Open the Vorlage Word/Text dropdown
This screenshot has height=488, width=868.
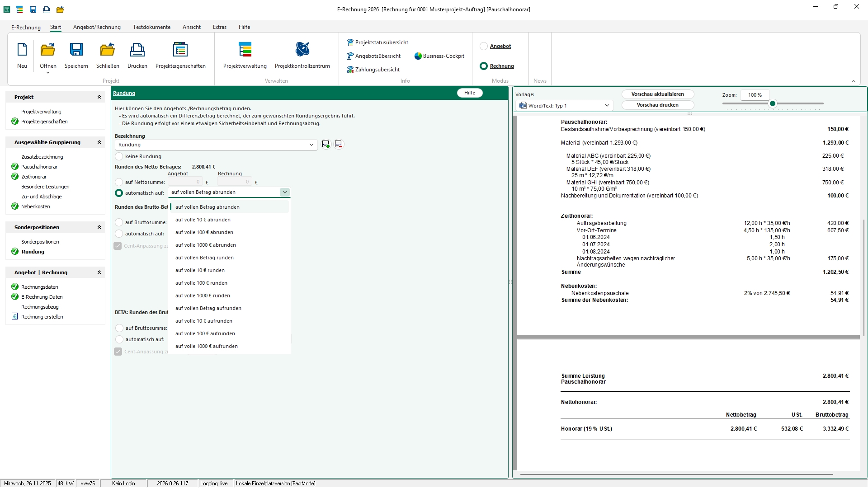click(607, 106)
